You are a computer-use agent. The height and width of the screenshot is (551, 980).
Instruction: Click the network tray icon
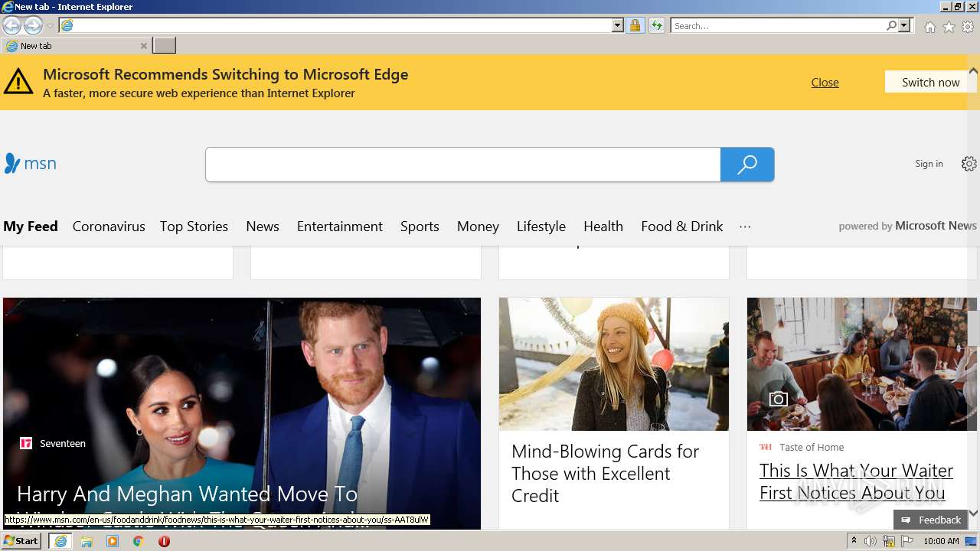pos(889,541)
